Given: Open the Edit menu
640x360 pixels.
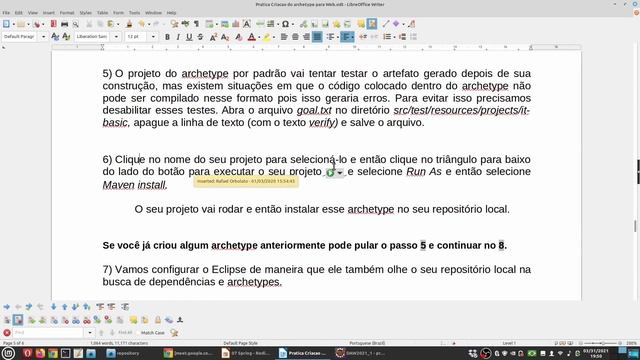Looking at the screenshot, I should (x=19, y=13).
